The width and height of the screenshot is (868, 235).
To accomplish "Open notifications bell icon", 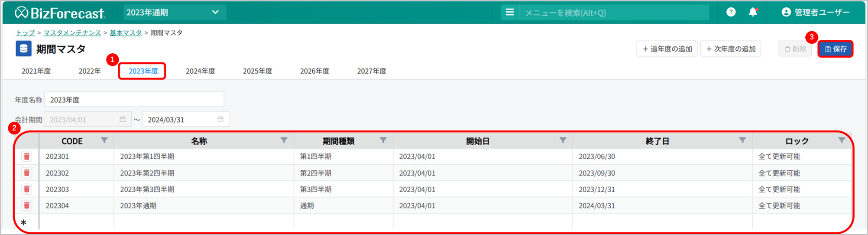I will 753,12.
